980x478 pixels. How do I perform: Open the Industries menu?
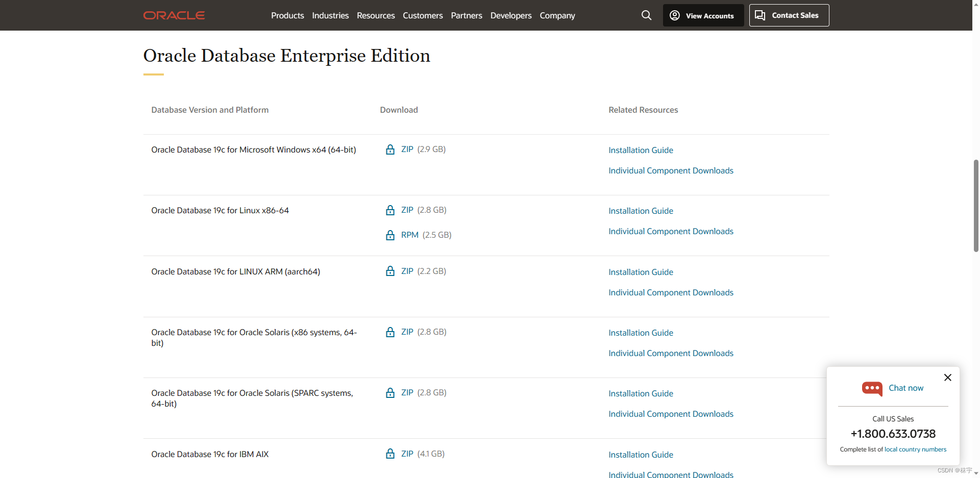[330, 15]
